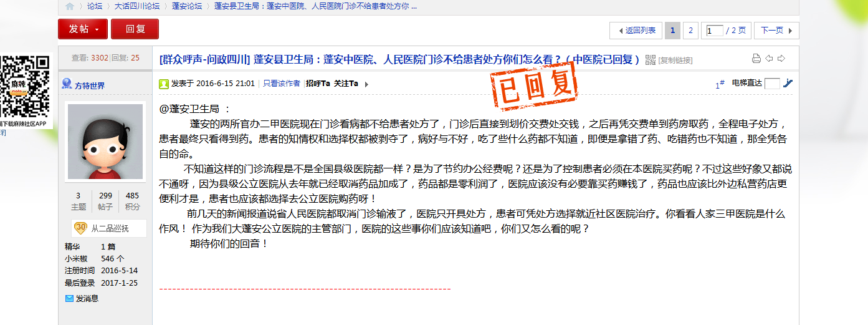Click the user status icon beside 方特世界
This screenshot has width=868, height=325.
(67, 84)
